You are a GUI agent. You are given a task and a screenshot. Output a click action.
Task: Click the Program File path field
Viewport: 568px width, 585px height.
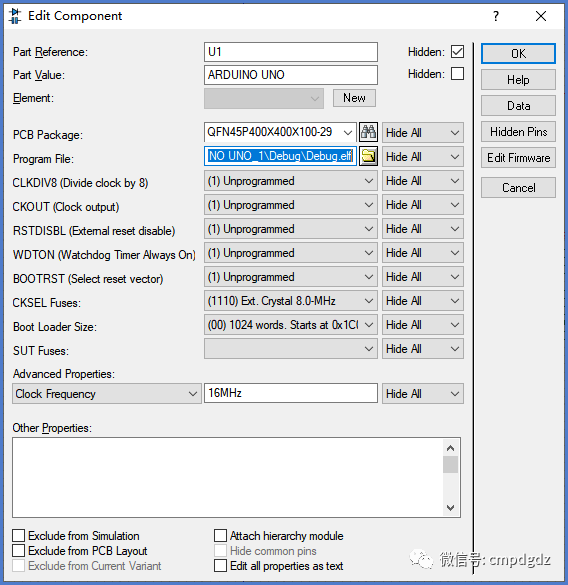point(280,156)
